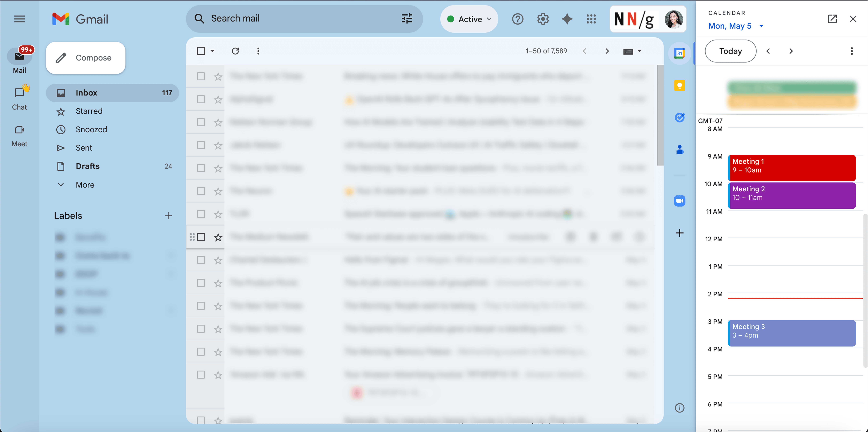868x432 pixels.
Task: Open the Starred folder
Action: point(112,111)
